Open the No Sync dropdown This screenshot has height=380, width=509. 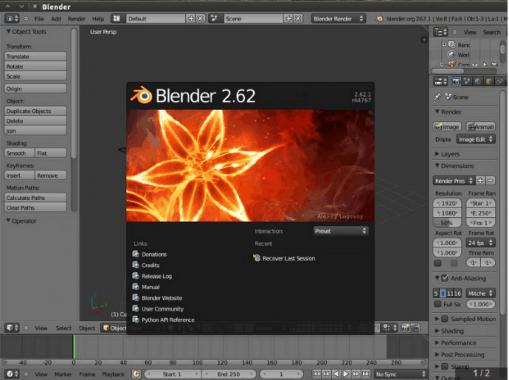coord(401,374)
